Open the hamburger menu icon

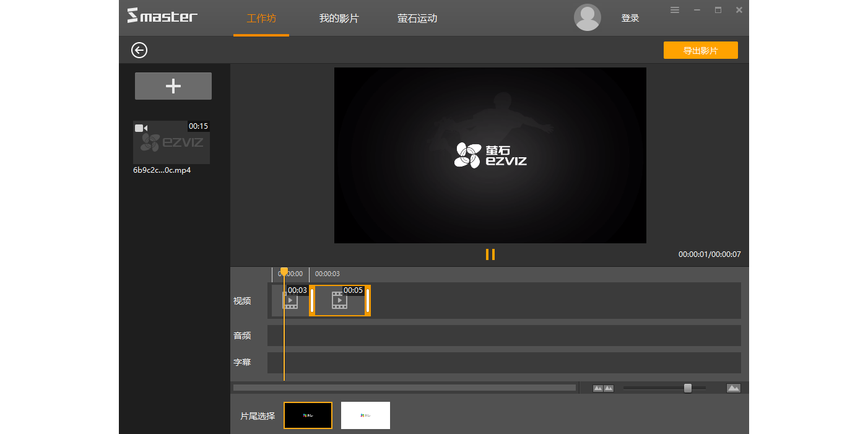[x=674, y=10]
